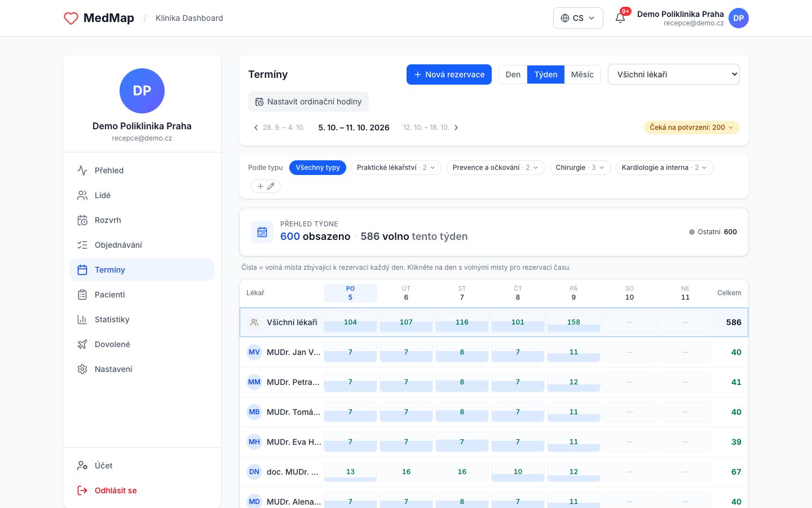This screenshot has height=508, width=812.
Task: Open Objednávání in the sidebar
Action: [x=142, y=245]
